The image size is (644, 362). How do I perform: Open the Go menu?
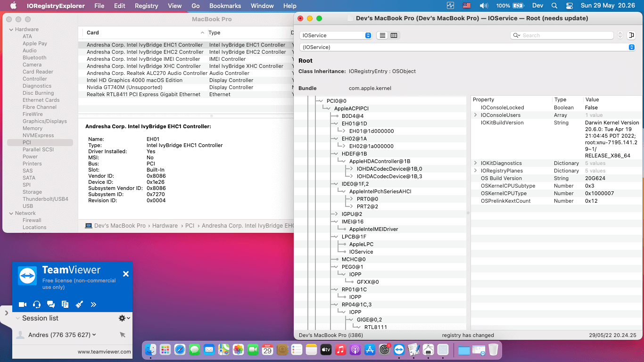[196, 6]
